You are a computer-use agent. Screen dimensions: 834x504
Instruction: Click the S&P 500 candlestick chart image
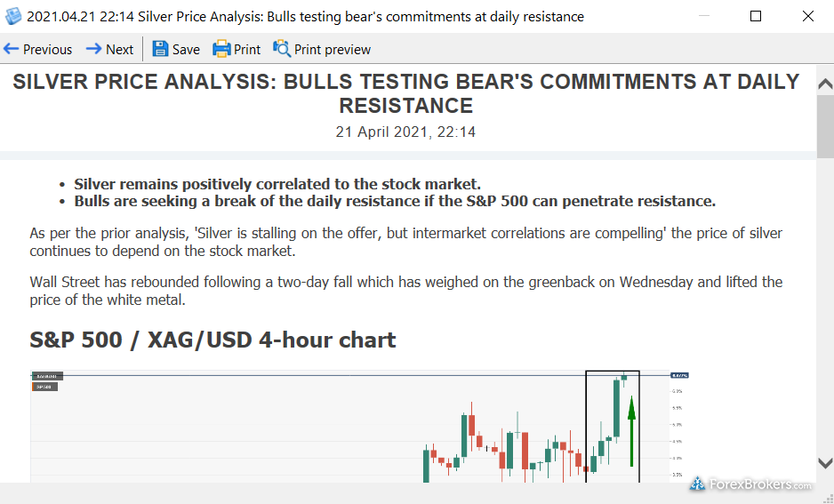[x=356, y=427]
